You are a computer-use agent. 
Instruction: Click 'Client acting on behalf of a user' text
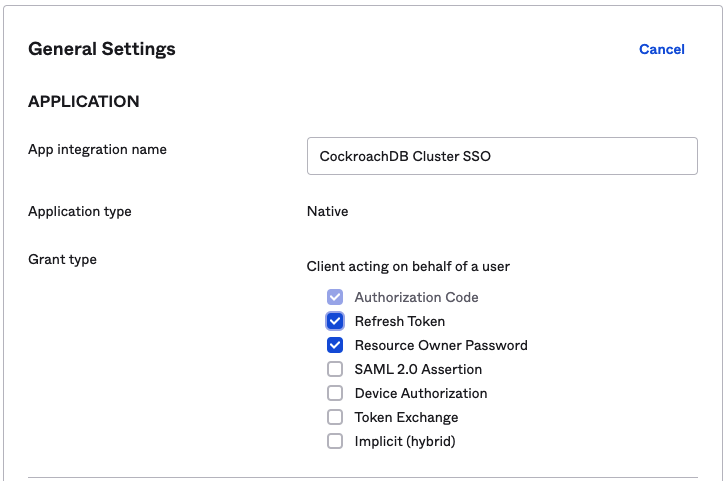[408, 266]
